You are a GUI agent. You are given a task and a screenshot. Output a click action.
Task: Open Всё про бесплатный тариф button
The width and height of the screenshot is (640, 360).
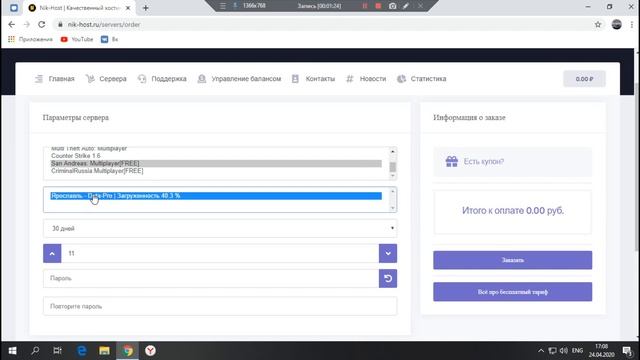(513, 292)
